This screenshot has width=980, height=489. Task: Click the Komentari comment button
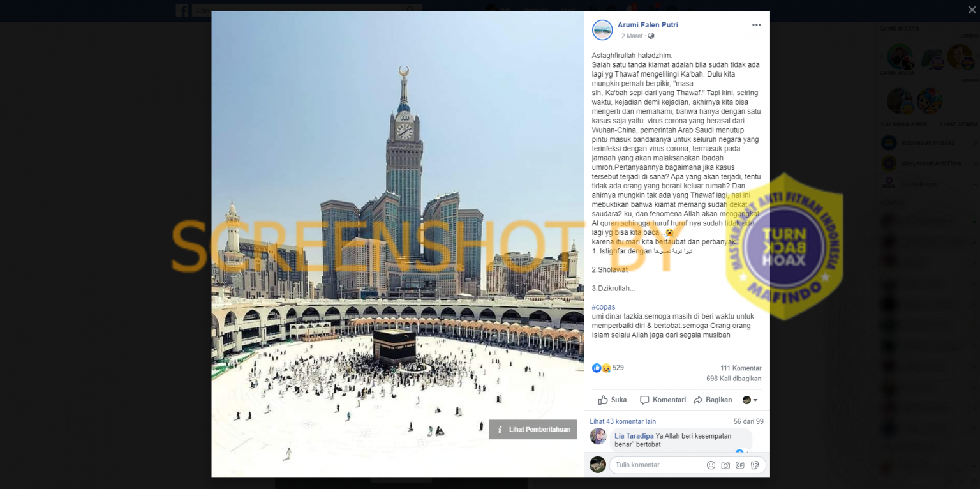coord(663,400)
